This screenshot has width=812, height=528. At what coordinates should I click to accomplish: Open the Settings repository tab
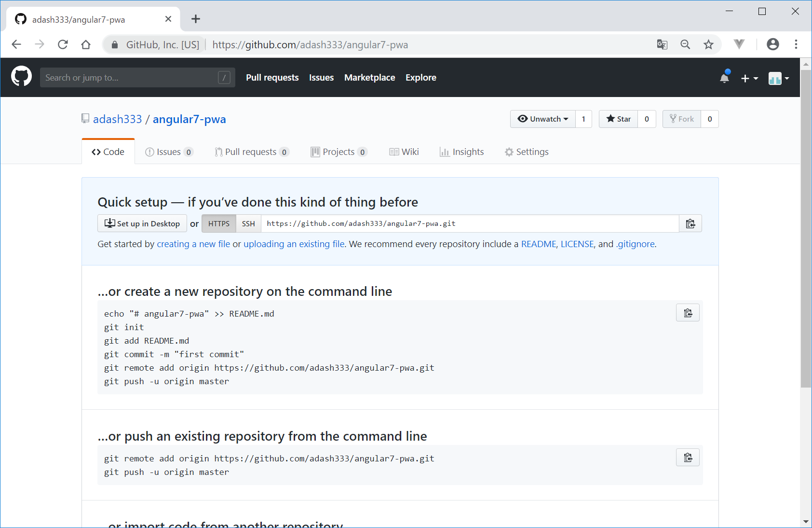pyautogui.click(x=527, y=152)
